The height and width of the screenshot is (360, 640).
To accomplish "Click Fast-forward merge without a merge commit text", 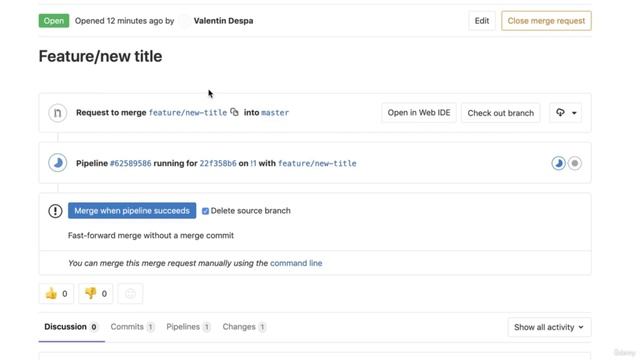I will click(151, 236).
